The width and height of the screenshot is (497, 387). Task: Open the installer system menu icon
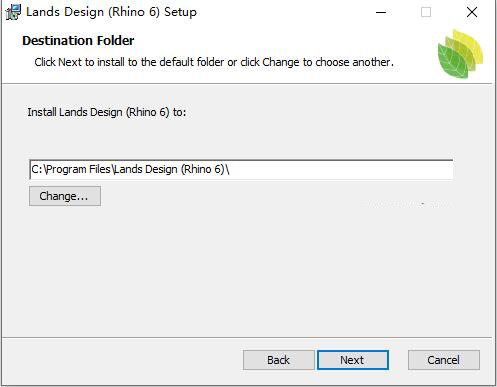click(x=13, y=12)
